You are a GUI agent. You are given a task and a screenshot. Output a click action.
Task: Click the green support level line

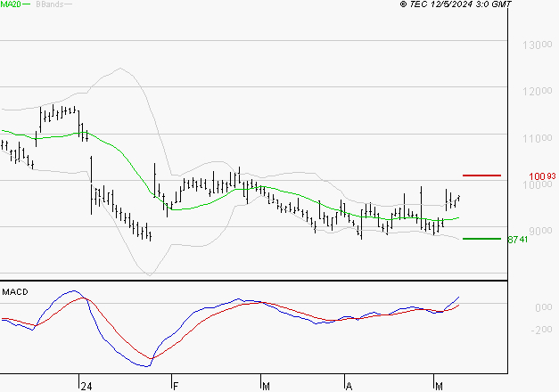coord(481,239)
